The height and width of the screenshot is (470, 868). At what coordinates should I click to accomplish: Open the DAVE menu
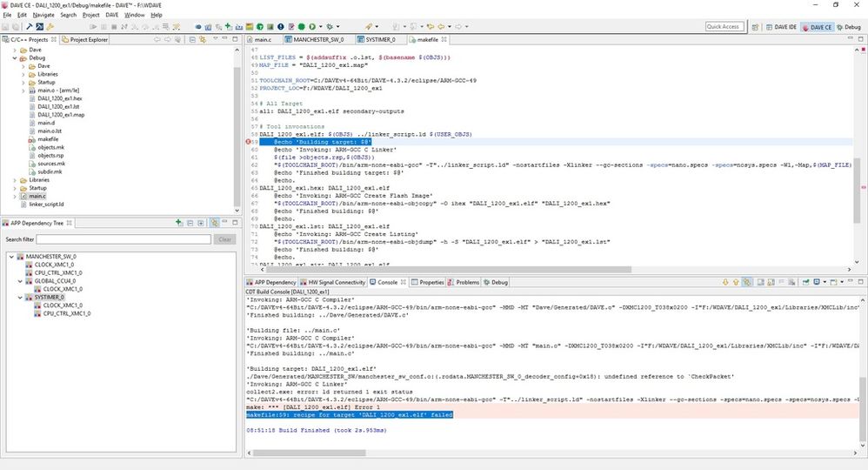click(x=112, y=15)
